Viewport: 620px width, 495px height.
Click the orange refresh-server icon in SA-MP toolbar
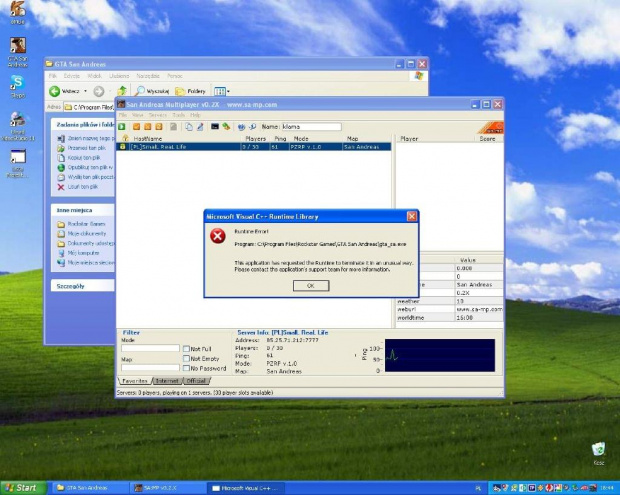(x=159, y=127)
